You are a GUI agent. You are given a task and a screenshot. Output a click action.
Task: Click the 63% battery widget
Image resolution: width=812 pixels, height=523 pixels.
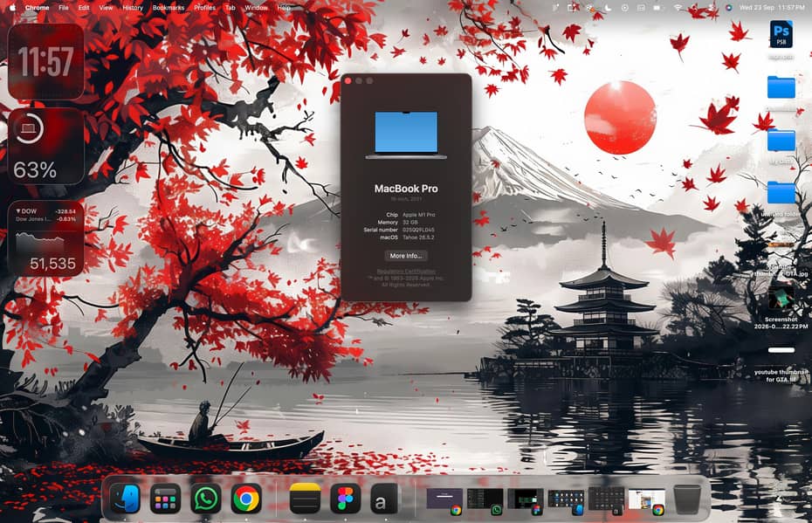(46, 147)
